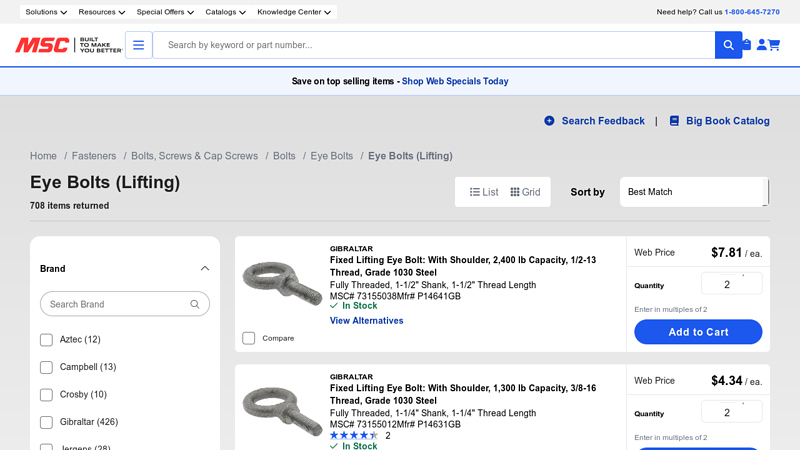800x450 pixels.
Task: Click the blue search magnifier button
Action: coord(727,45)
